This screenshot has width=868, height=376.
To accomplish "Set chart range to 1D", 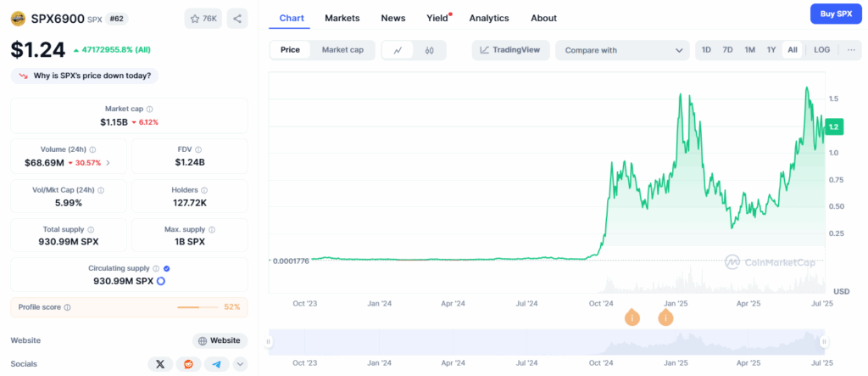I will click(706, 50).
